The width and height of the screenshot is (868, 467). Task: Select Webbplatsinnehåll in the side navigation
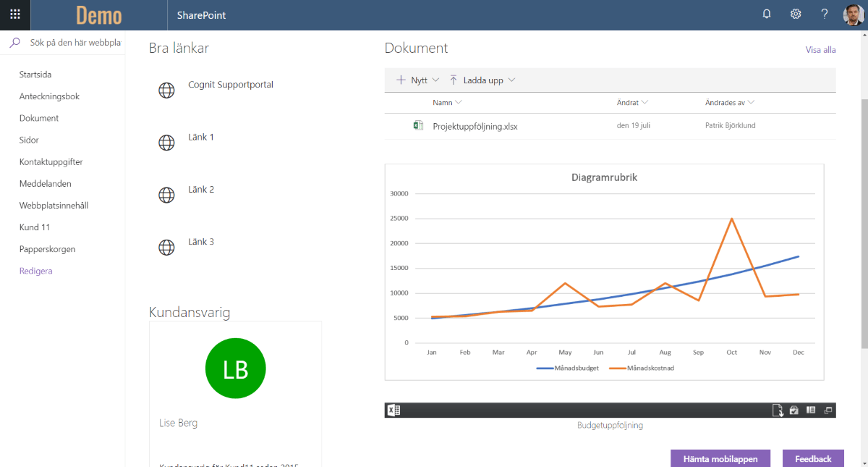coord(54,206)
